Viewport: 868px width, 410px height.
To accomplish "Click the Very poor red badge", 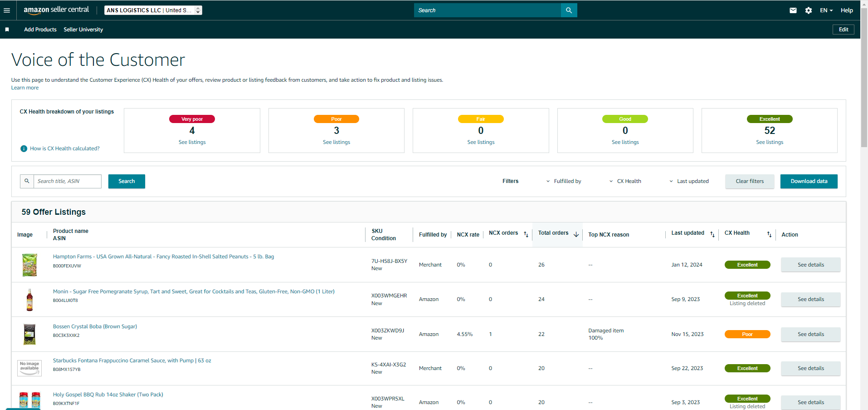I will [x=192, y=119].
